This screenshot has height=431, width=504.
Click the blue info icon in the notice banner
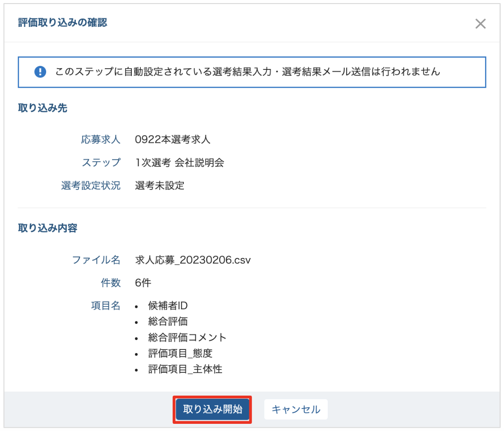click(40, 72)
